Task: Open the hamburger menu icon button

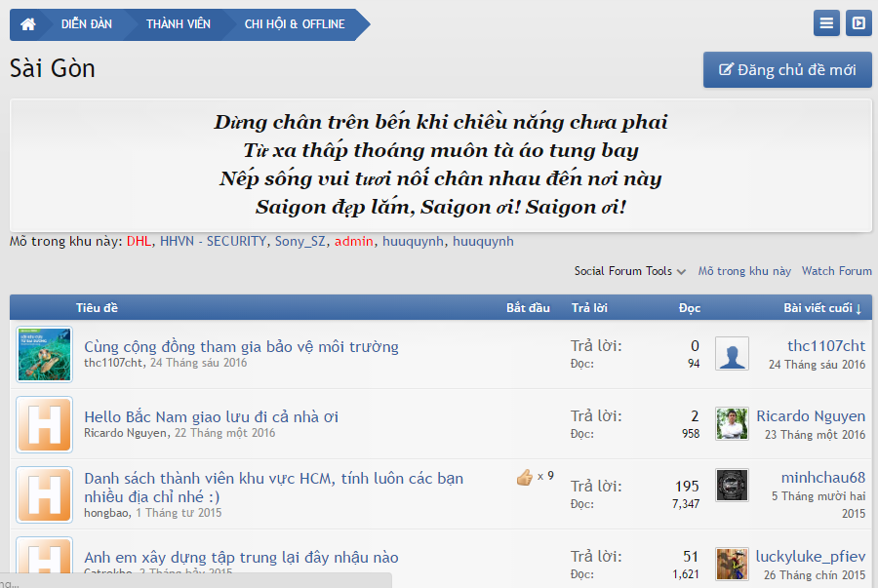Action: 826,24
